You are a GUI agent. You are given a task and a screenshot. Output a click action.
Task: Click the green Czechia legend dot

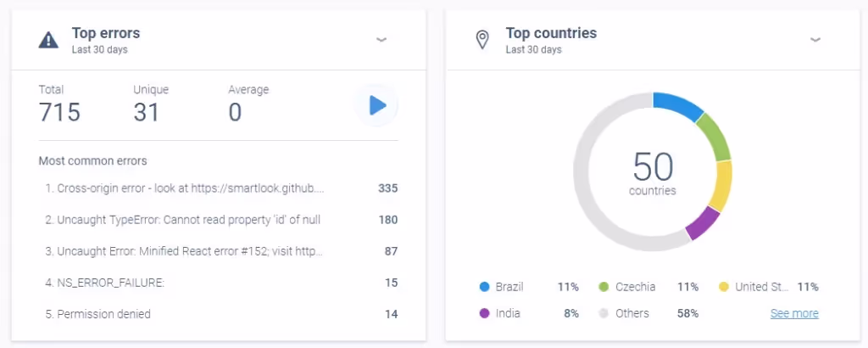[x=604, y=287]
